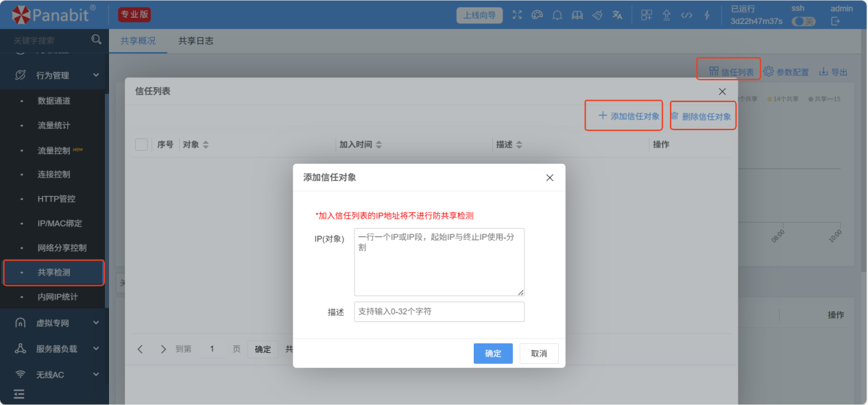Check the select-all checkbox in trust list
Viewport: 868px width, 405px height.
(x=142, y=145)
